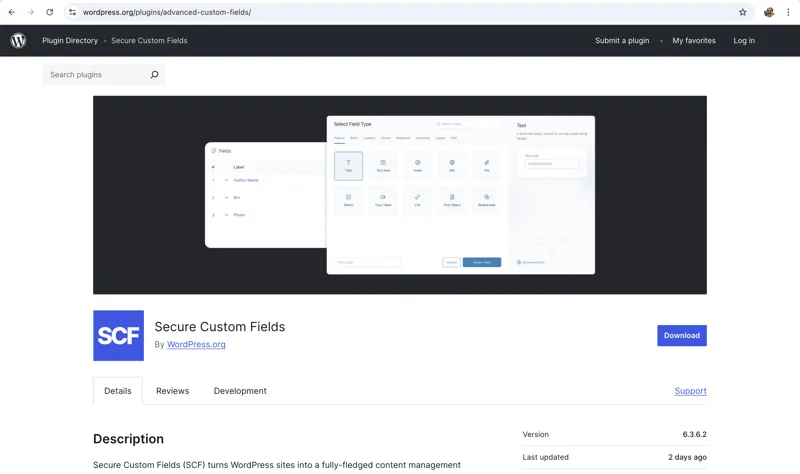Select the Details tab
Viewport: 800px width, 474px height.
(118, 391)
